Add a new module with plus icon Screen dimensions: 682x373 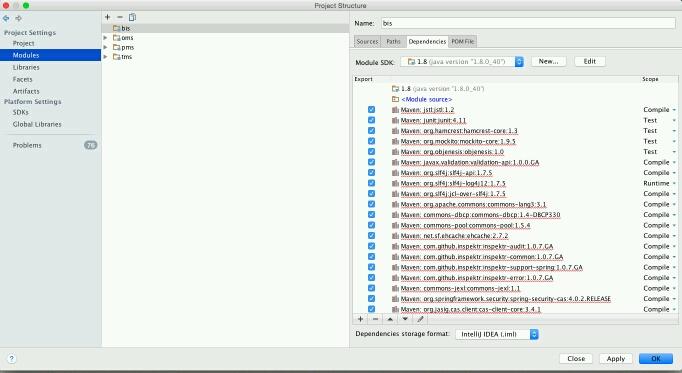coord(107,17)
